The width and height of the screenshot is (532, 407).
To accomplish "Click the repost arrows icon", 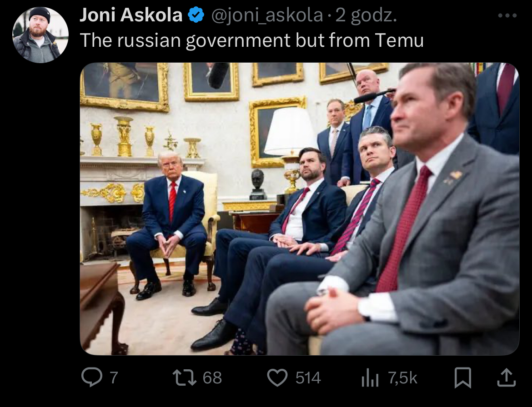I will coord(185,377).
